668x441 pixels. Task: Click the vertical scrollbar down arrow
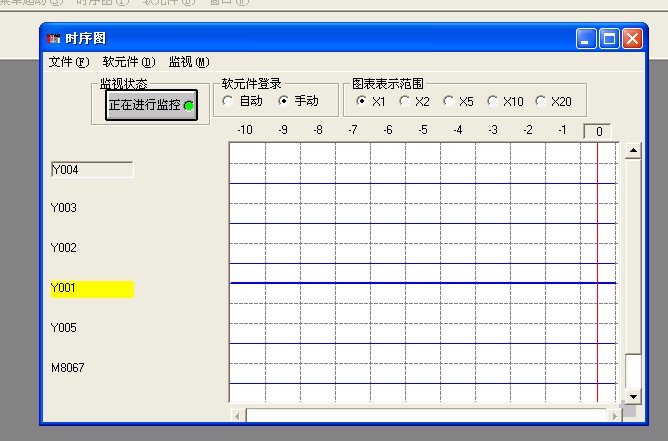[632, 397]
